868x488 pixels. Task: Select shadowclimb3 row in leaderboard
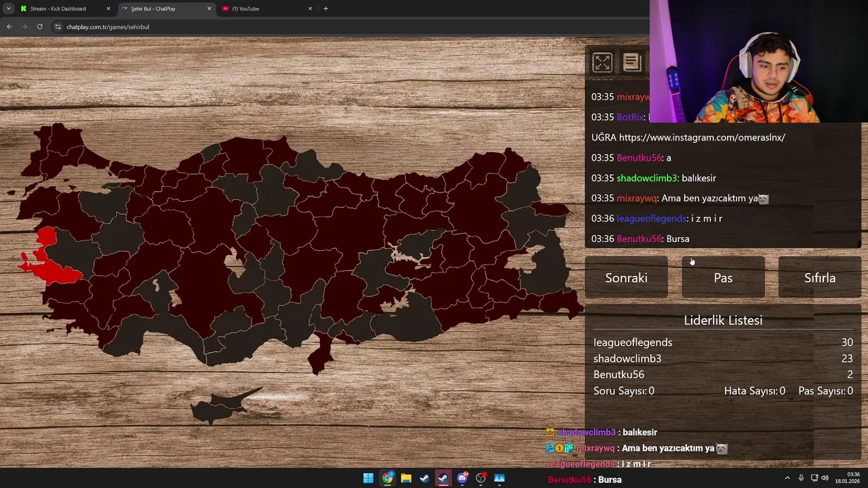[x=723, y=359]
